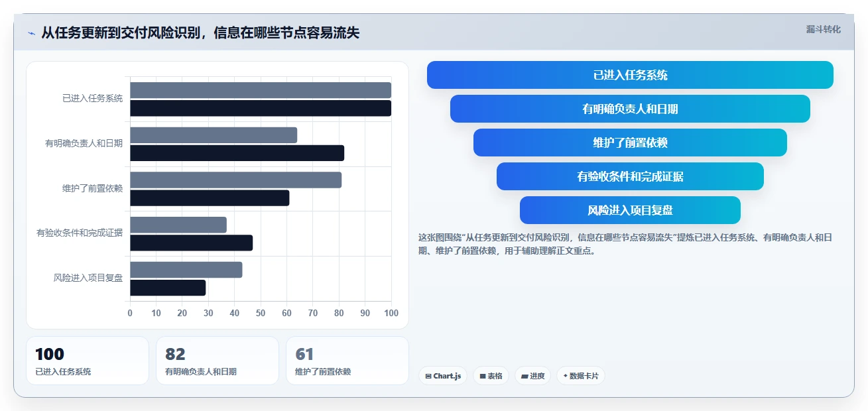Screen dimensions: 868x411
Task: Click the x-axis tick value 50
Action: pos(261,313)
